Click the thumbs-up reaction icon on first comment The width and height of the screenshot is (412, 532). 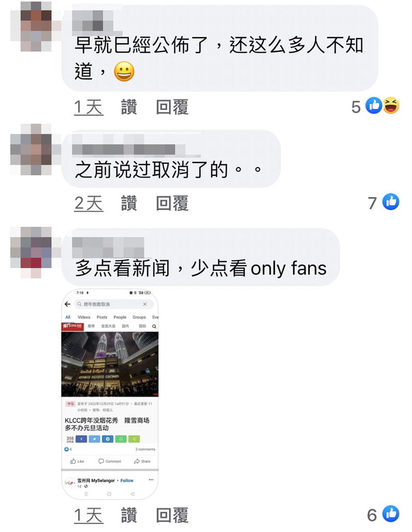point(374,106)
